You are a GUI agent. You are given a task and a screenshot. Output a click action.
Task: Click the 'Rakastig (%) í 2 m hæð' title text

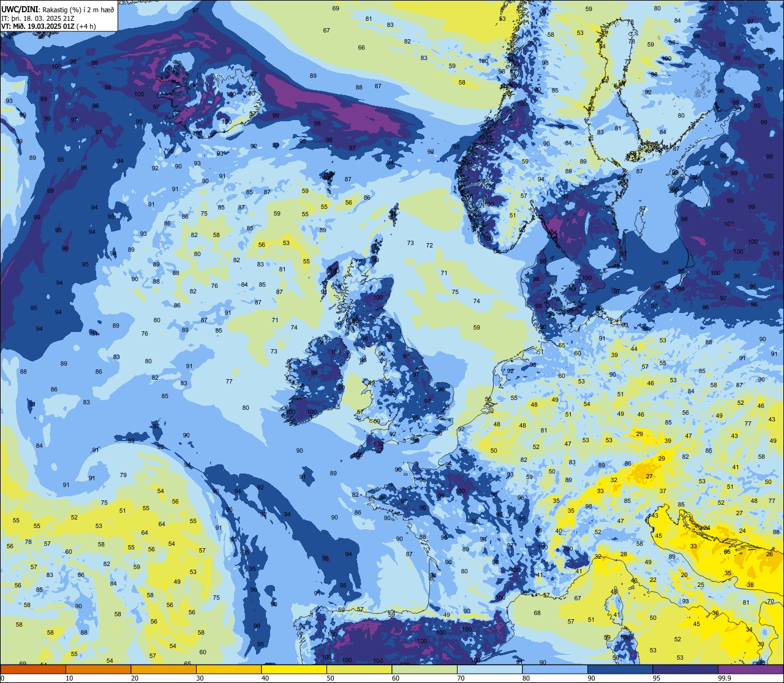pos(78,9)
